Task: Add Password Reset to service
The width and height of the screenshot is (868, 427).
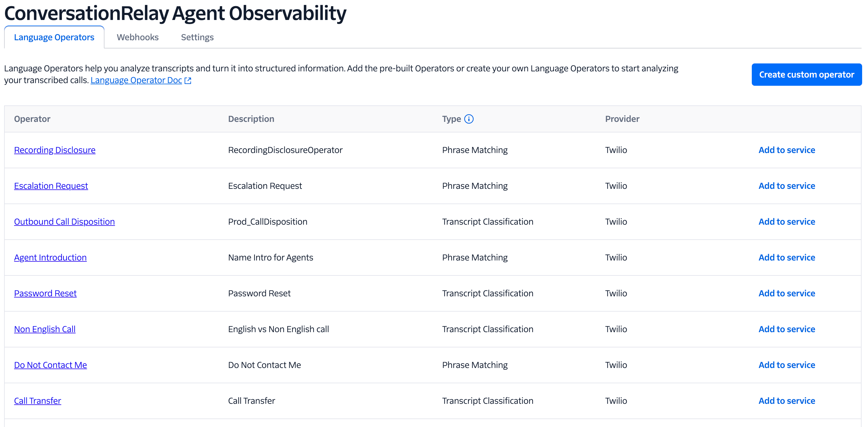Action: point(787,293)
